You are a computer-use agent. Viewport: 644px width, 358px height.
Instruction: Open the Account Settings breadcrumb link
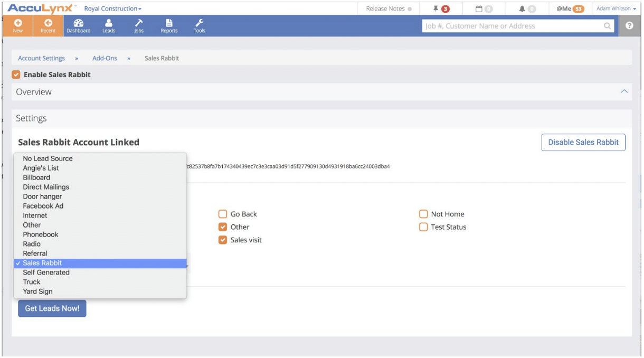point(42,59)
